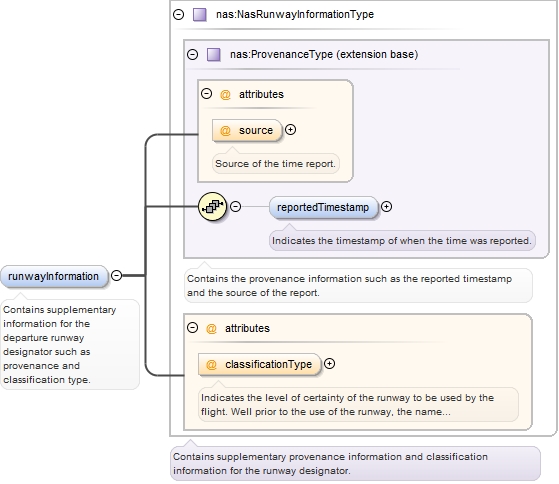Collapse the nas:NasRunwayInformationType box
Viewport: 559px width, 484px height.
click(x=179, y=15)
